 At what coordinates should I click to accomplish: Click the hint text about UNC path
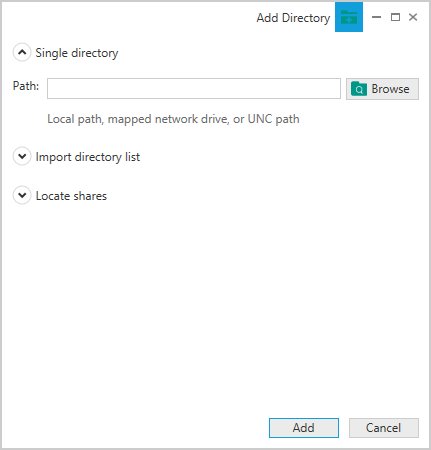[x=173, y=119]
